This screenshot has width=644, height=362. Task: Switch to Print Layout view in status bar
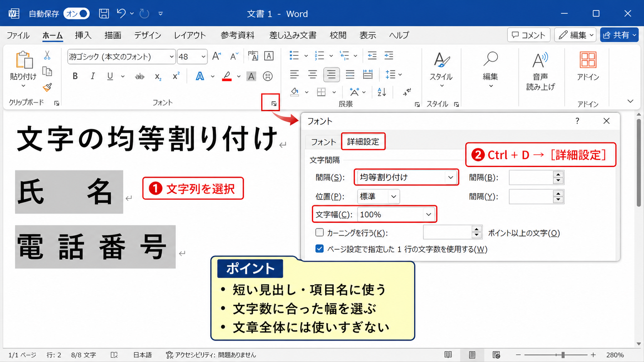[472, 355]
